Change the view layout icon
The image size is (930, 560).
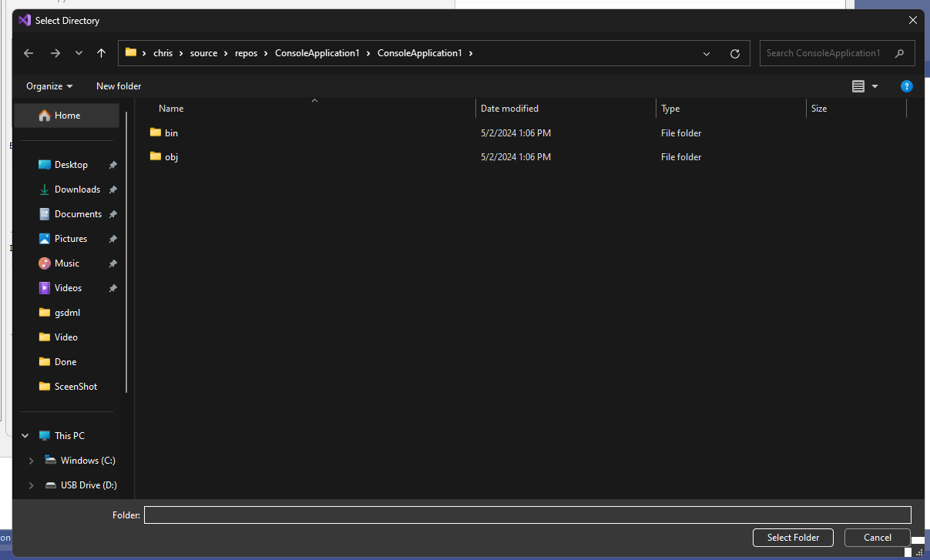858,86
